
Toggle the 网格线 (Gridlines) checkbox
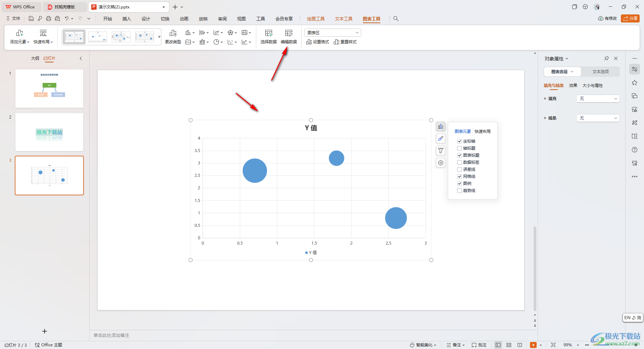(460, 177)
